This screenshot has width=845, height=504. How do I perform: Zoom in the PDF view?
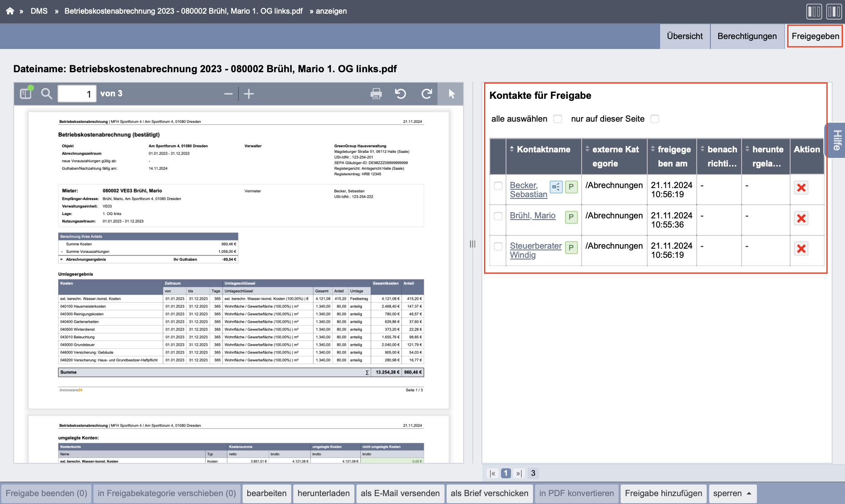(x=249, y=94)
